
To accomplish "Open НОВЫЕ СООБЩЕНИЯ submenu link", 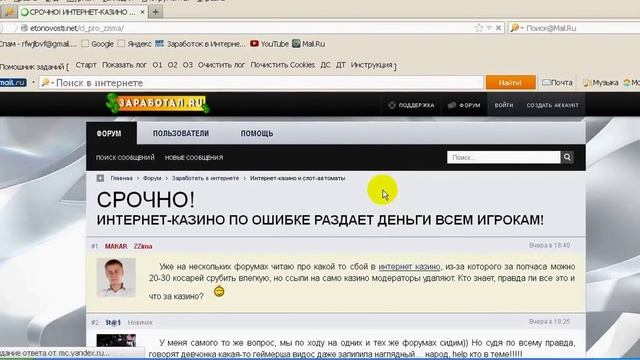I will pos(194,158).
